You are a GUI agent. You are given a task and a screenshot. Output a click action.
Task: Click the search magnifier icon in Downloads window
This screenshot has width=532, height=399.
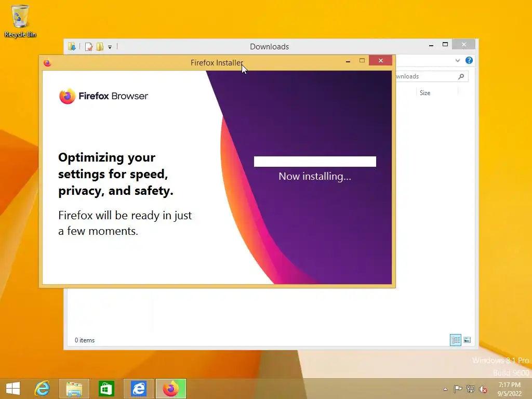click(461, 76)
